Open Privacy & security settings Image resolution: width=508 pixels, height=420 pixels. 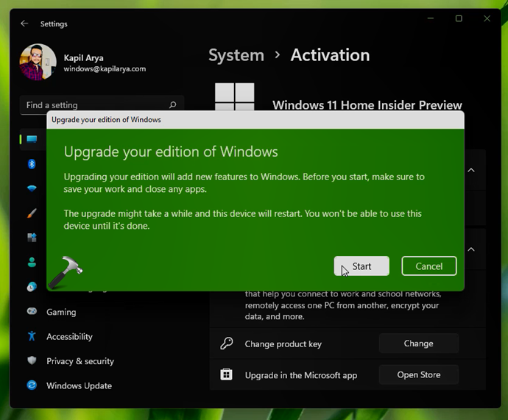[x=80, y=361]
